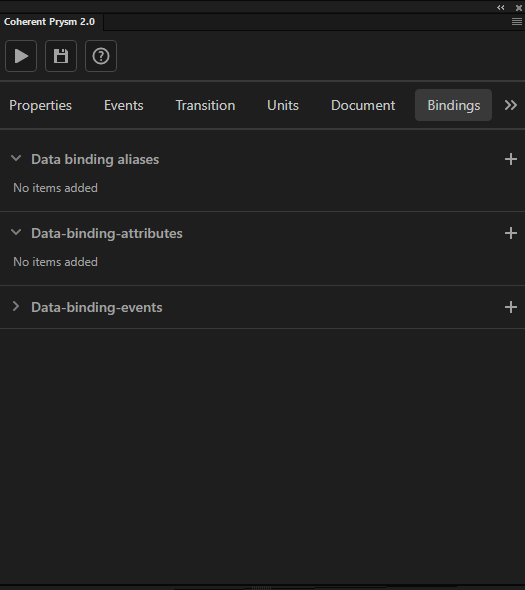Add a new Data-binding-attributes item
525x590 pixels.
[511, 233]
